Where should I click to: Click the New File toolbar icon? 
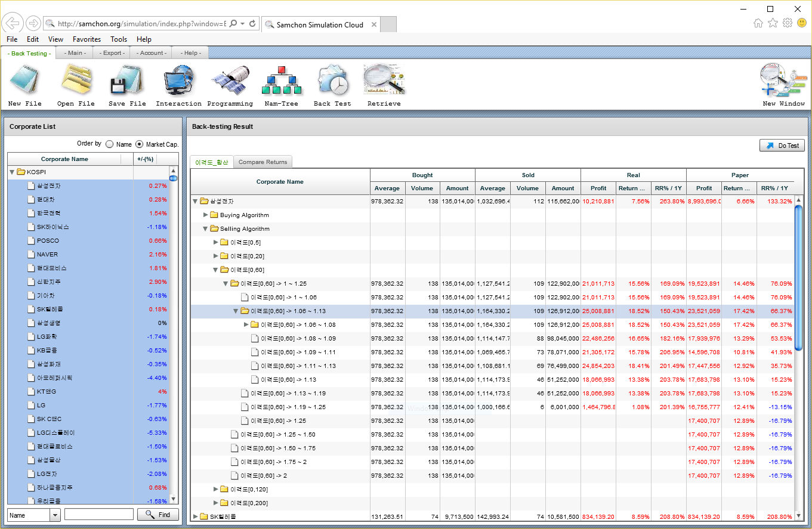[x=24, y=81]
